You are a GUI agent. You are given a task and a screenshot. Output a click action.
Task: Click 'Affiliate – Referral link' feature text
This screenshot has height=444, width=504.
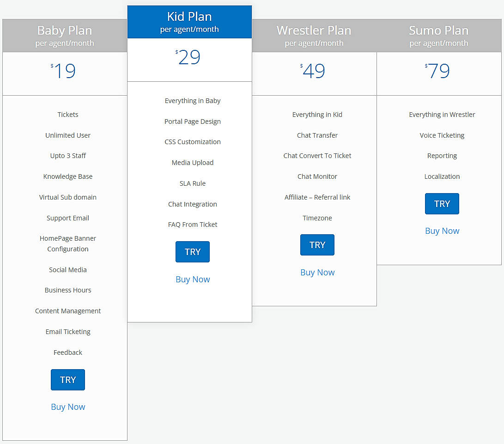coord(317,197)
